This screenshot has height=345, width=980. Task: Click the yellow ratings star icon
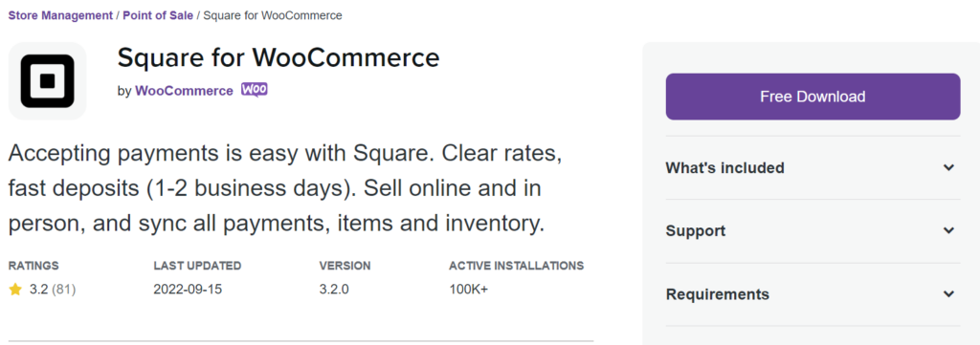[15, 290]
